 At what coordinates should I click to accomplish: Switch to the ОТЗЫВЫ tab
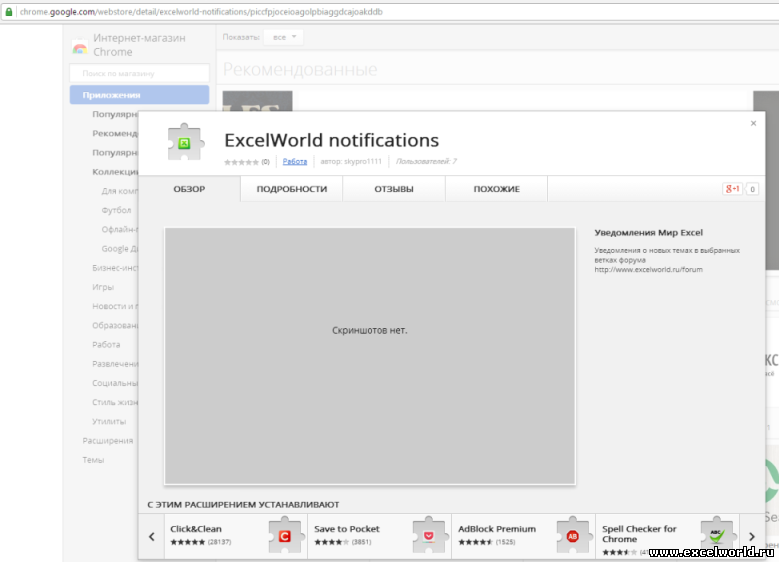pyautogui.click(x=394, y=189)
